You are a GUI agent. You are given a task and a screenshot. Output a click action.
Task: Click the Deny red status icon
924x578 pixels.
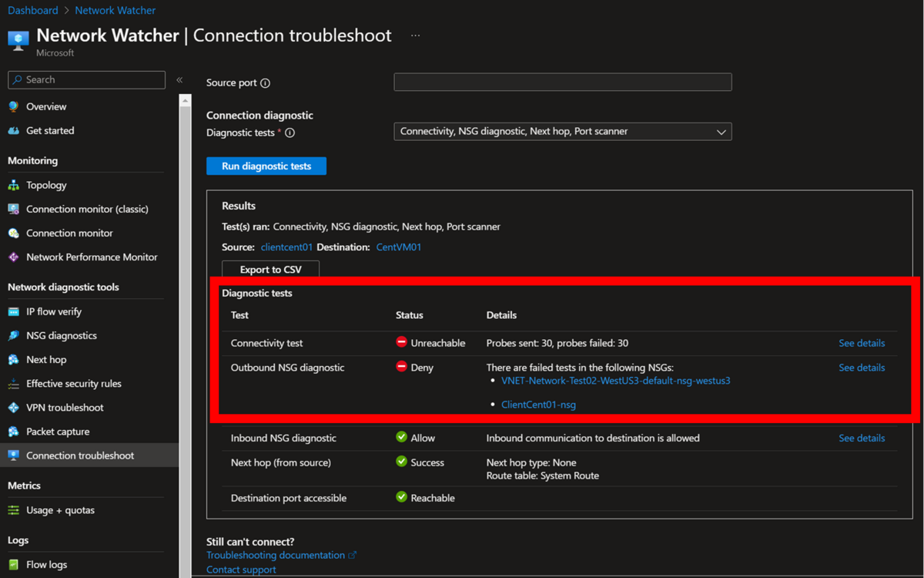point(401,367)
